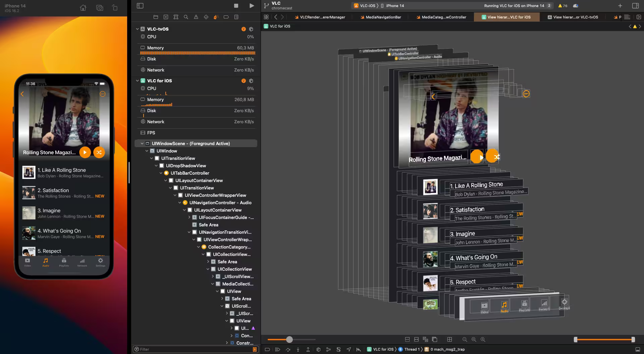Viewport: 644px width, 354px height.
Task: Open the Report navigator
Action: [x=236, y=17]
